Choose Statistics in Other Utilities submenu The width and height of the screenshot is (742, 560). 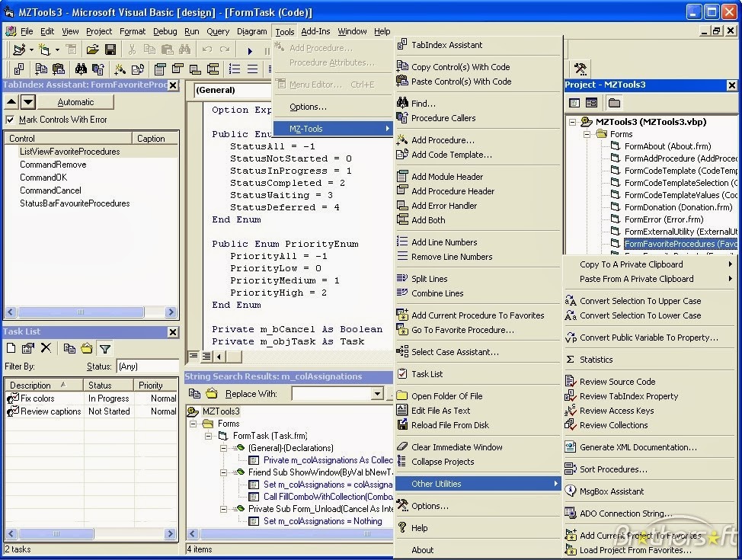pos(651,360)
